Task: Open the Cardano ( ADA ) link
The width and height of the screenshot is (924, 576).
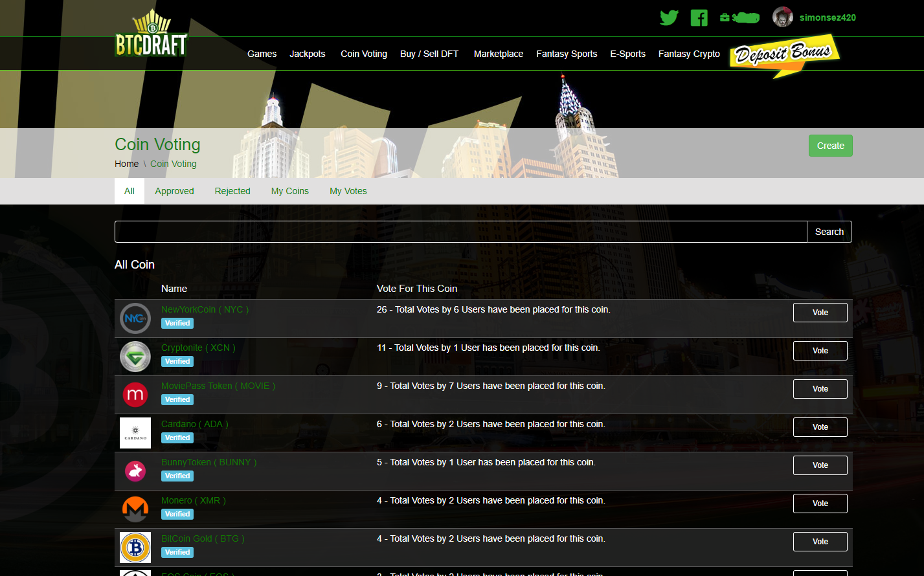Action: coord(195,424)
